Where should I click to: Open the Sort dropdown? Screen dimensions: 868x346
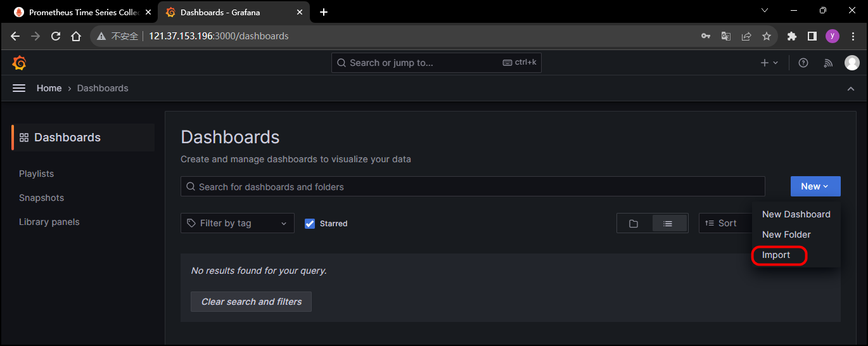pos(725,223)
